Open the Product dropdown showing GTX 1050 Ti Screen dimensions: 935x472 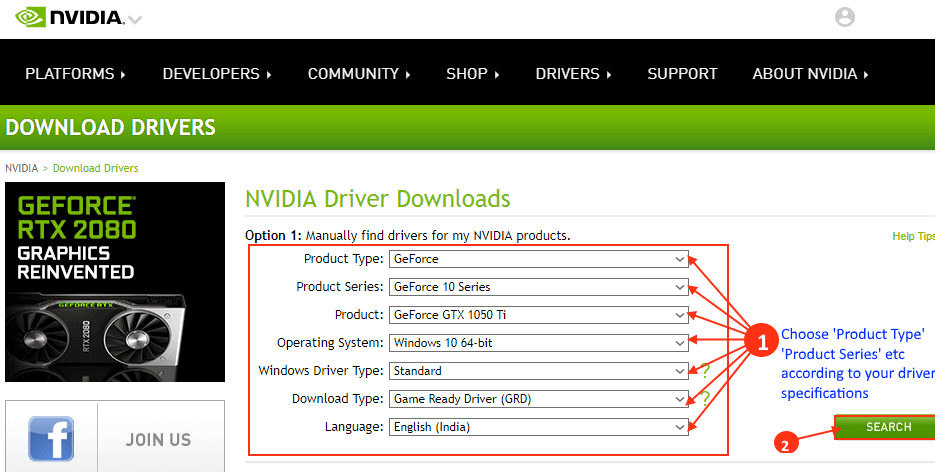(x=538, y=315)
